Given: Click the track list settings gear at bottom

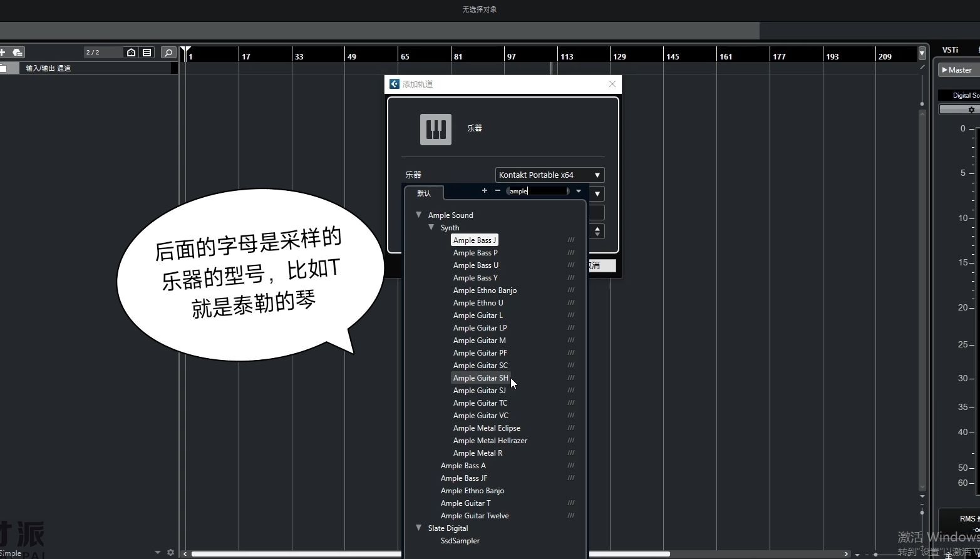Looking at the screenshot, I should [170, 552].
